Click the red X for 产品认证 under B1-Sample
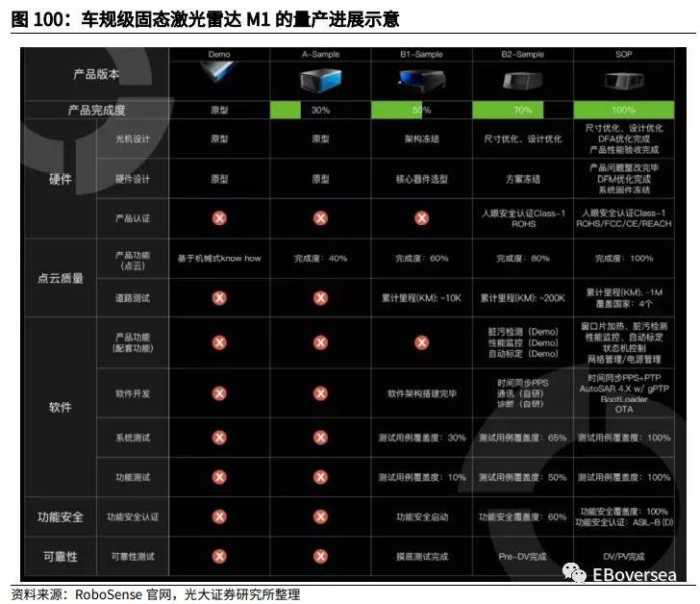700x604 pixels. pyautogui.click(x=422, y=218)
